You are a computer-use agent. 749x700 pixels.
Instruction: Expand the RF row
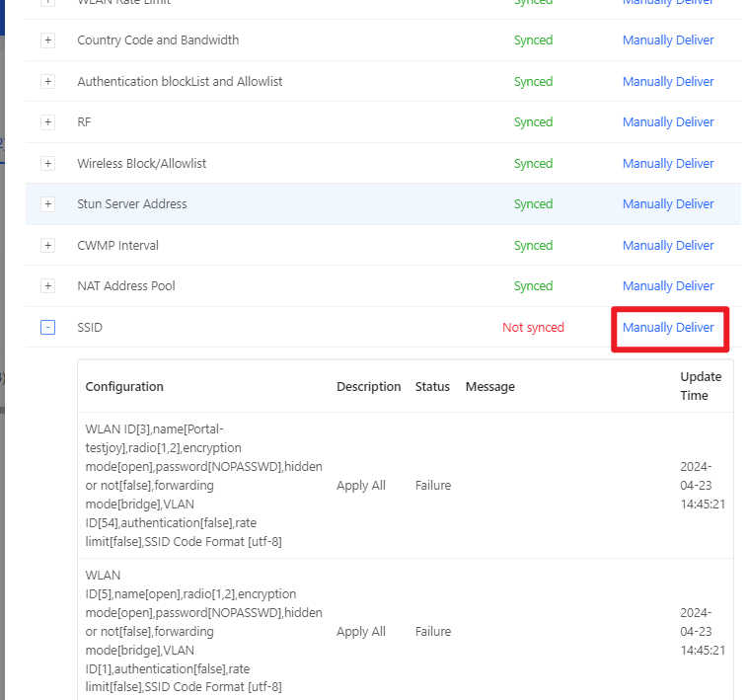47,122
